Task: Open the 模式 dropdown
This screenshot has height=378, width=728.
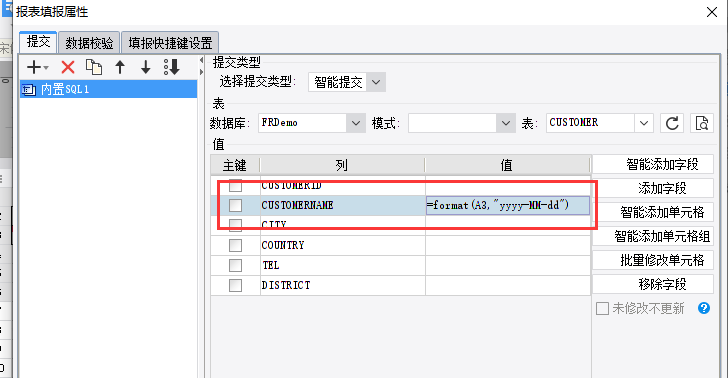Action: pos(506,123)
